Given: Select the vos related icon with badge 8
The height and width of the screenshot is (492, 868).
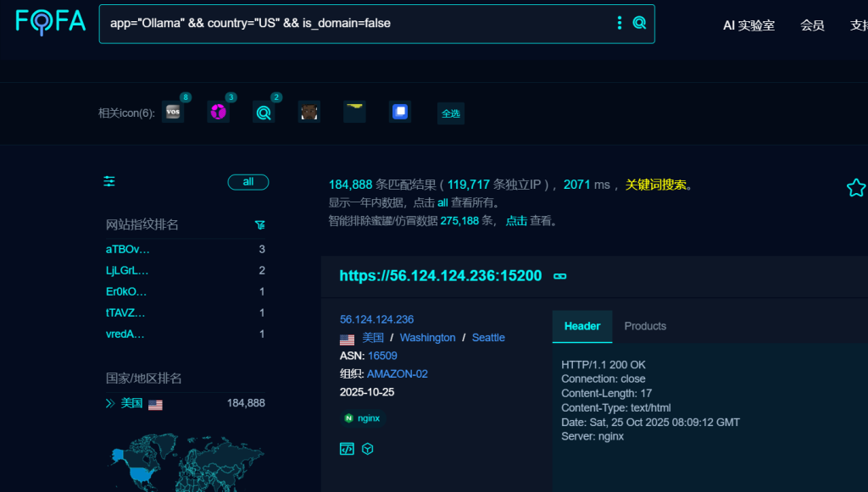Looking at the screenshot, I should [173, 111].
